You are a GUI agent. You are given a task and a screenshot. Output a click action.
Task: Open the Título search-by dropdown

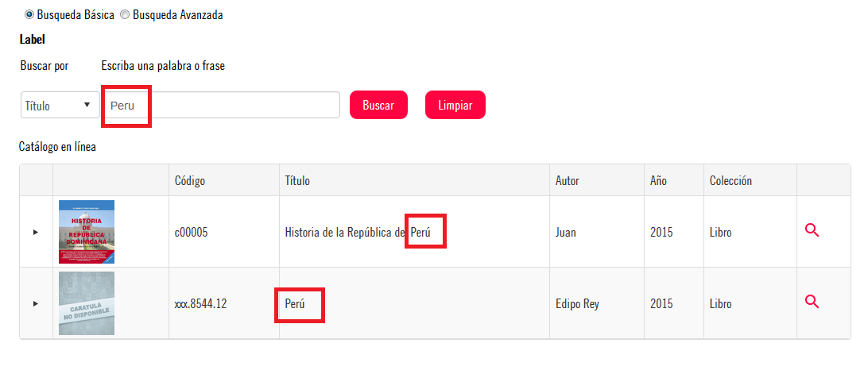(58, 105)
